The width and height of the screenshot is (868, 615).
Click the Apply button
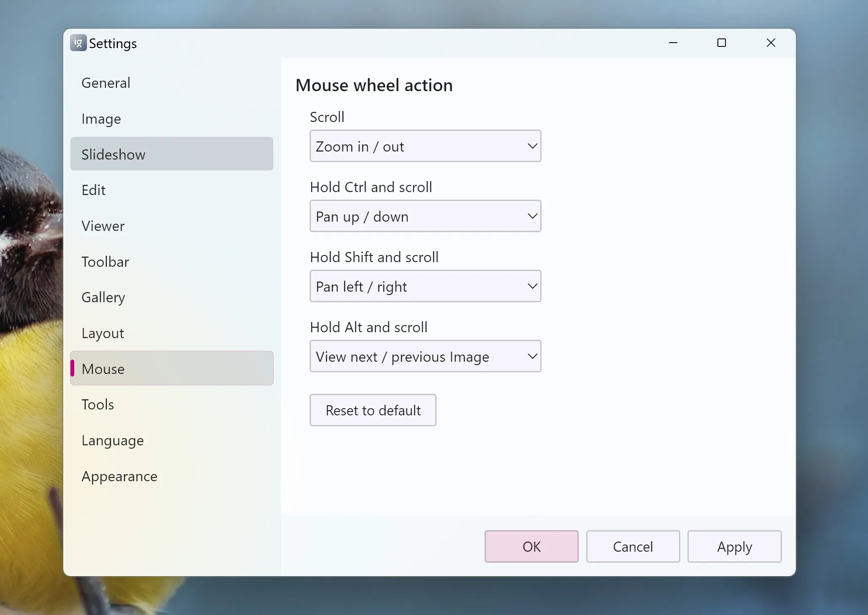coord(734,547)
